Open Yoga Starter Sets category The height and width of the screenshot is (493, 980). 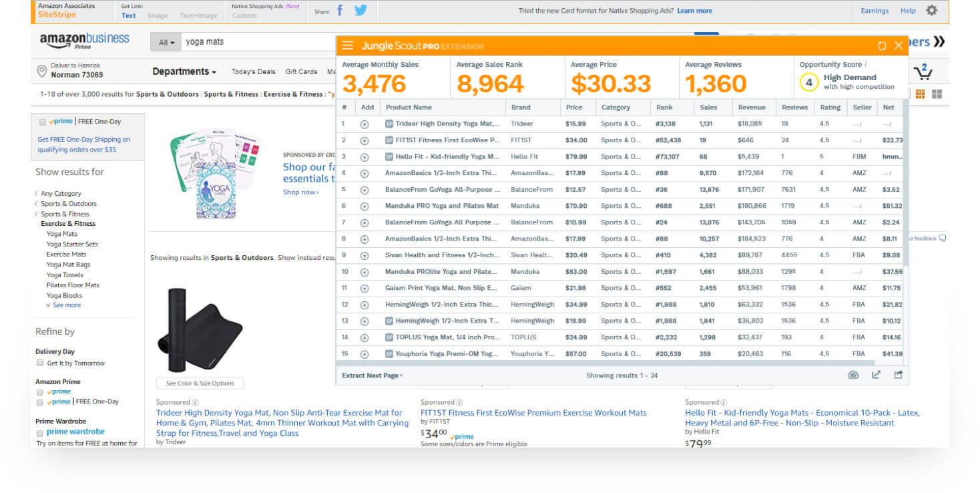point(72,244)
